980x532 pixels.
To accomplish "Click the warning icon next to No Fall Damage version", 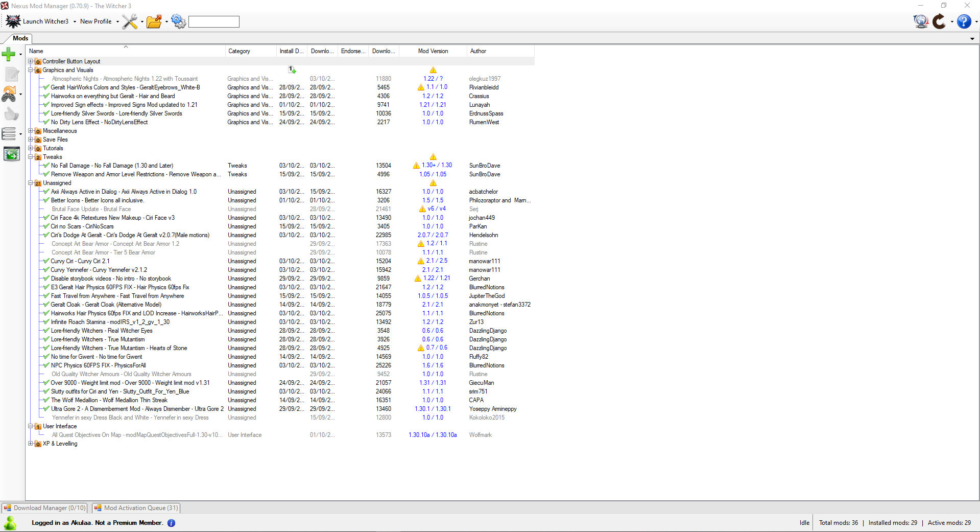I will (x=416, y=166).
